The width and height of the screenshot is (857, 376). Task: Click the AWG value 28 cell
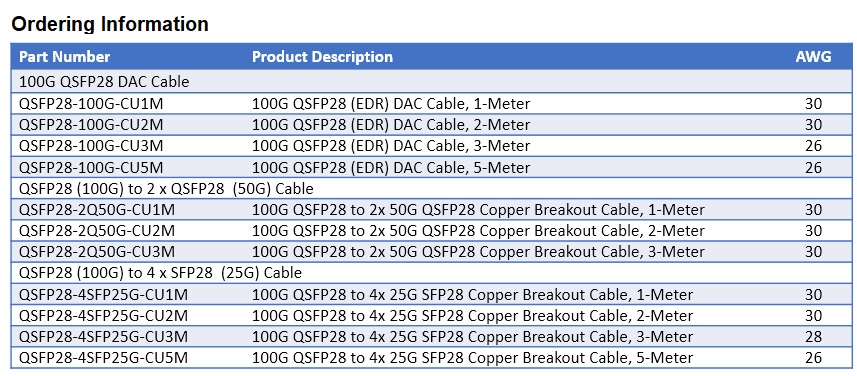pyautogui.click(x=813, y=337)
